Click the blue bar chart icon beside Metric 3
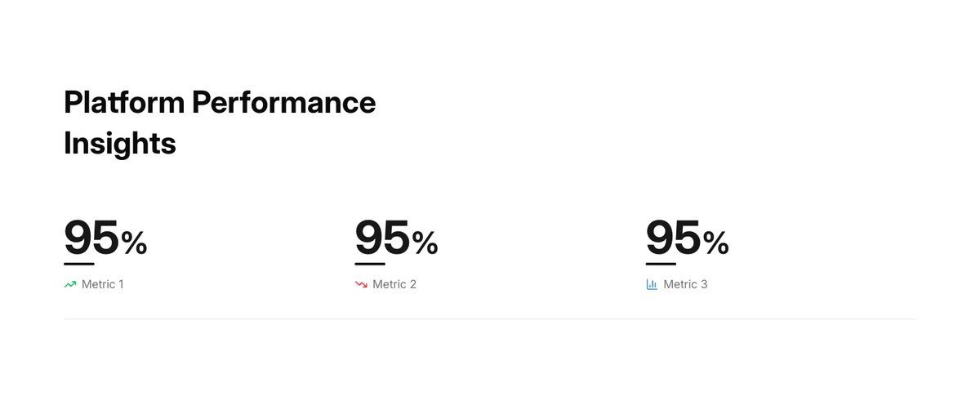The height and width of the screenshot is (401, 980). click(x=652, y=285)
